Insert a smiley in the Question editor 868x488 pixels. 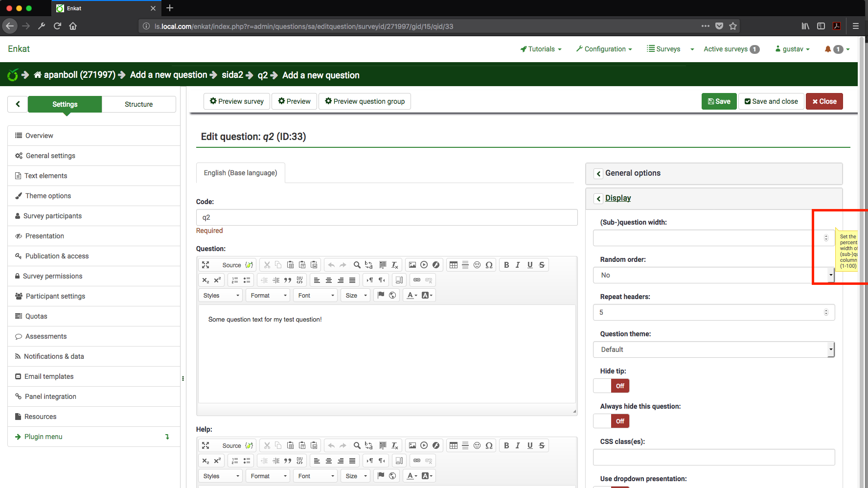click(x=477, y=265)
